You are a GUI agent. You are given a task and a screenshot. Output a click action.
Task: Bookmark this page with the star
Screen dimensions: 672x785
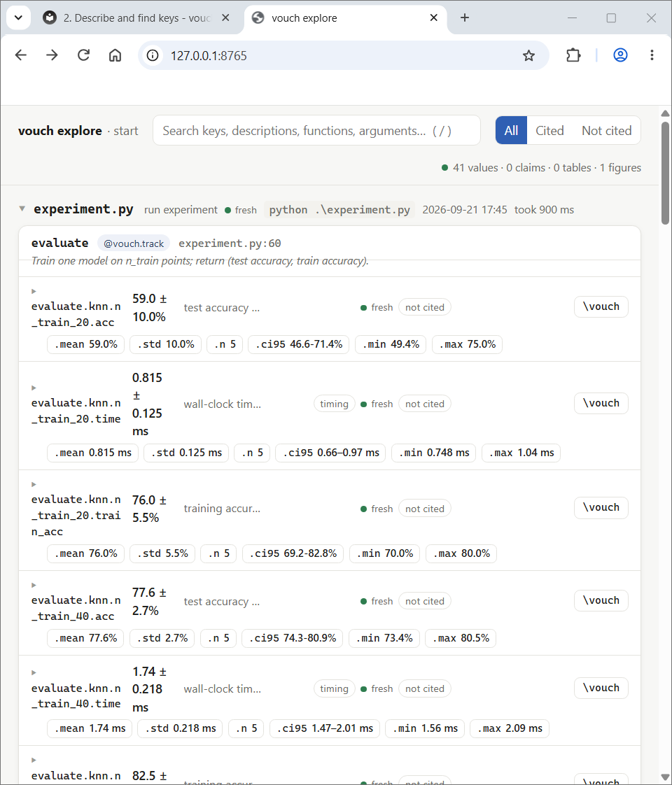[x=528, y=55]
